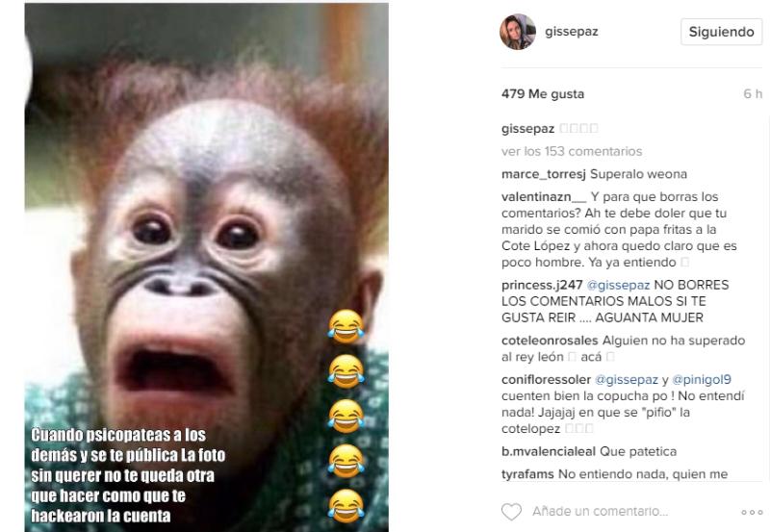Open gissepaz username in header
The image size is (770, 532).
(572, 32)
